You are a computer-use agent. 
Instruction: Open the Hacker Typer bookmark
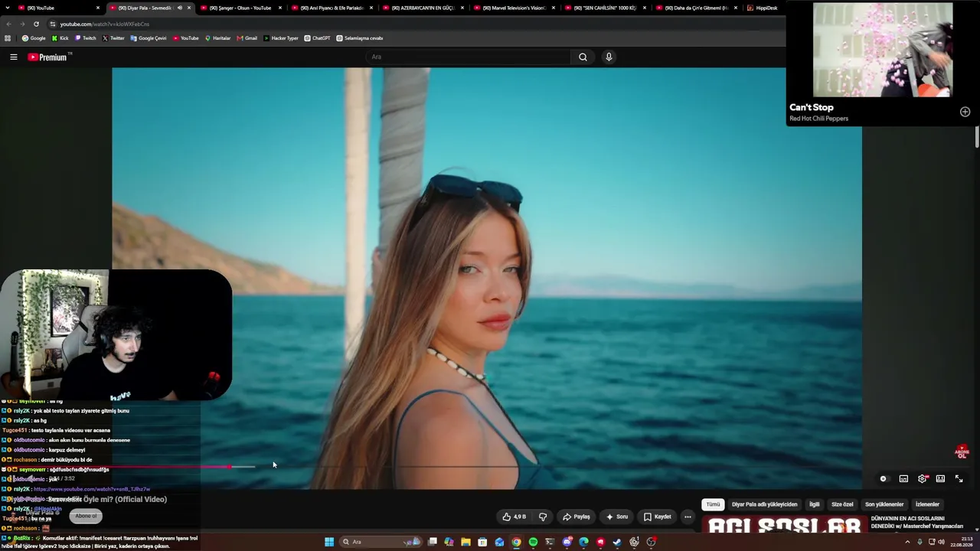(x=281, y=38)
